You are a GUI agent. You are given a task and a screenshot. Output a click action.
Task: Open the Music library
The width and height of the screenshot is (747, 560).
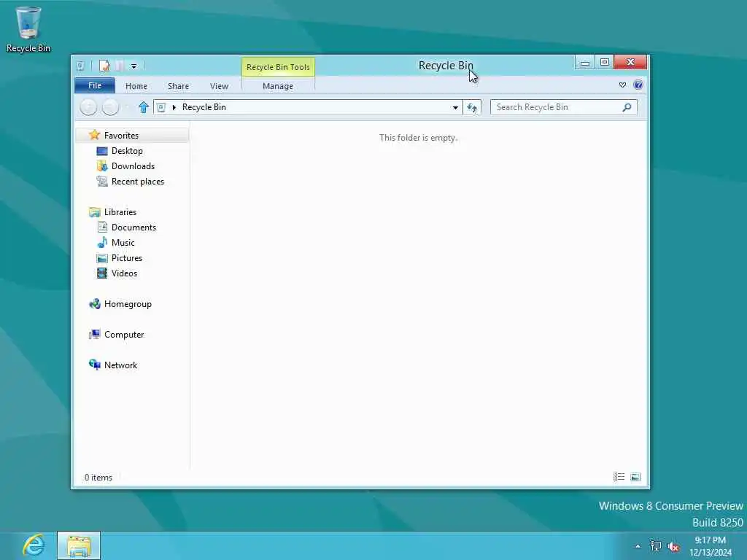(x=123, y=242)
